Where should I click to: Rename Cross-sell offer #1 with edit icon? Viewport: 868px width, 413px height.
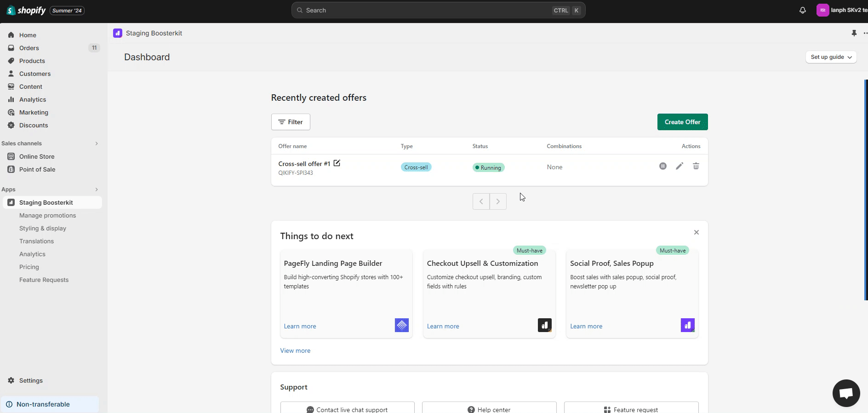click(x=337, y=163)
